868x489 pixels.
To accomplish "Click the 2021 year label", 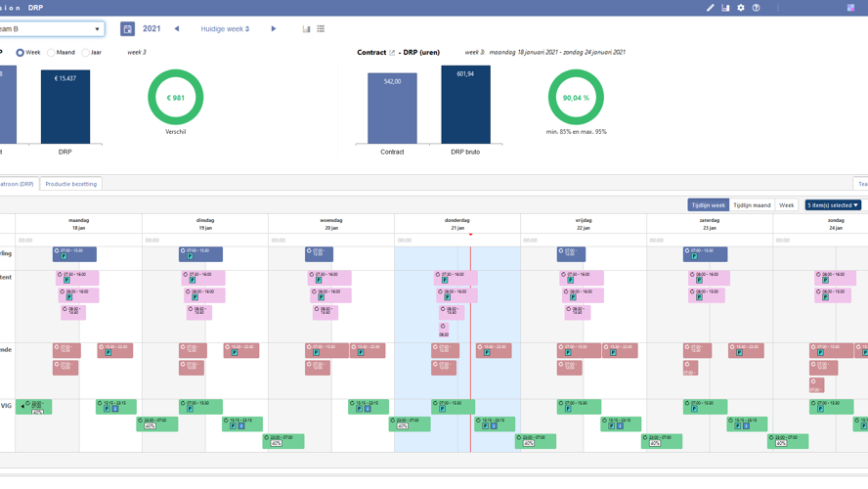I will coord(152,28).
